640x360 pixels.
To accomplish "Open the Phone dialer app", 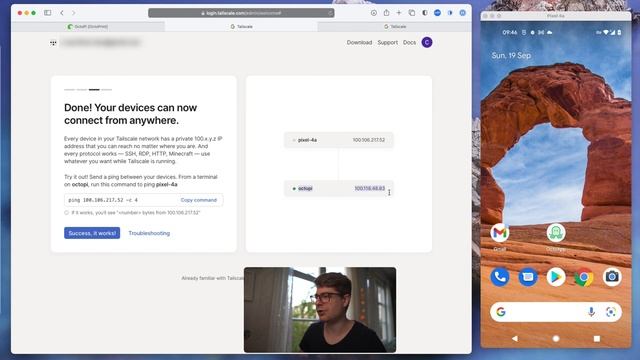I will click(x=500, y=277).
